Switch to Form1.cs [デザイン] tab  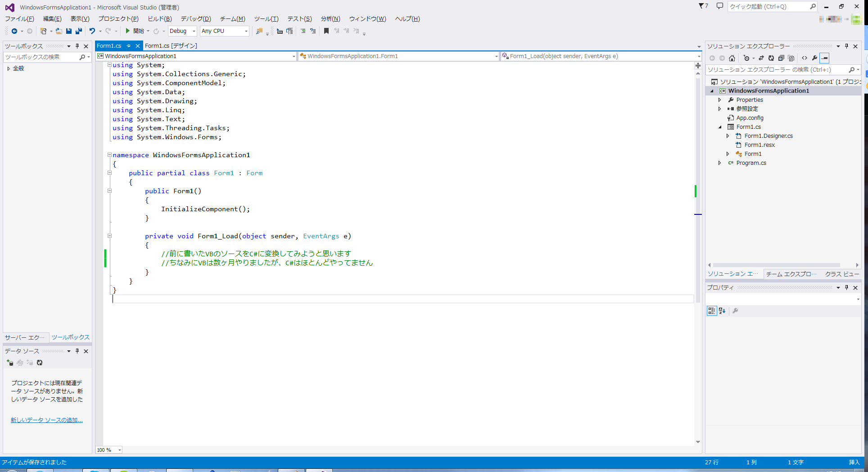click(x=171, y=46)
